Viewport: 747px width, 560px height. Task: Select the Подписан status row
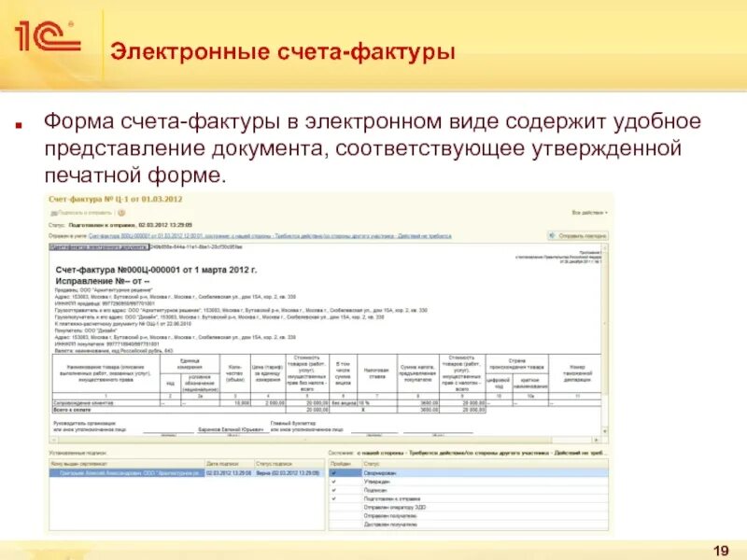click(x=469, y=491)
